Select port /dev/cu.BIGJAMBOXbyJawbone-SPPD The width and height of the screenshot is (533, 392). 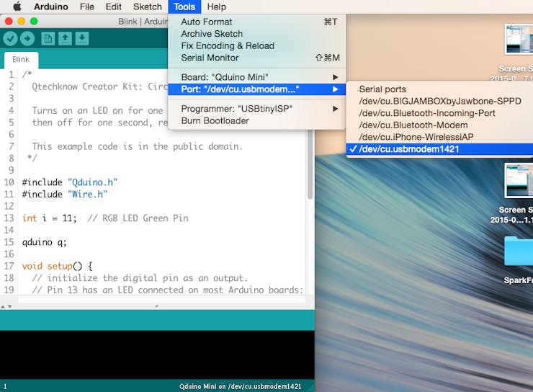coord(439,102)
